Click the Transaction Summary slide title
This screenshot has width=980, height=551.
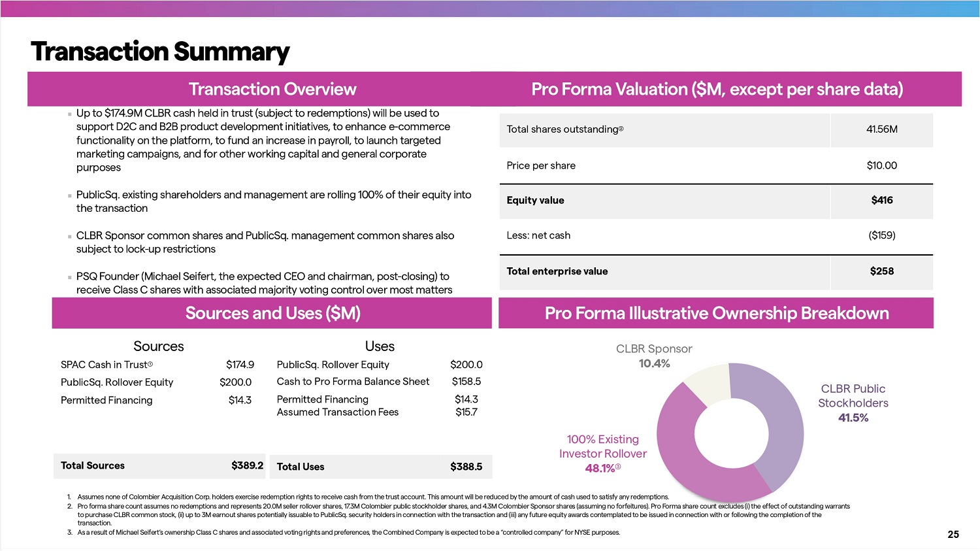[160, 52]
